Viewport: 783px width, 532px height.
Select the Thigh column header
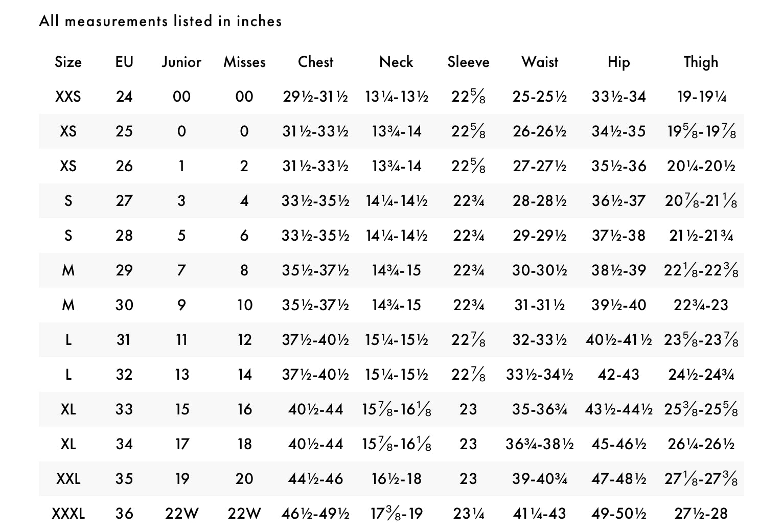(701, 62)
